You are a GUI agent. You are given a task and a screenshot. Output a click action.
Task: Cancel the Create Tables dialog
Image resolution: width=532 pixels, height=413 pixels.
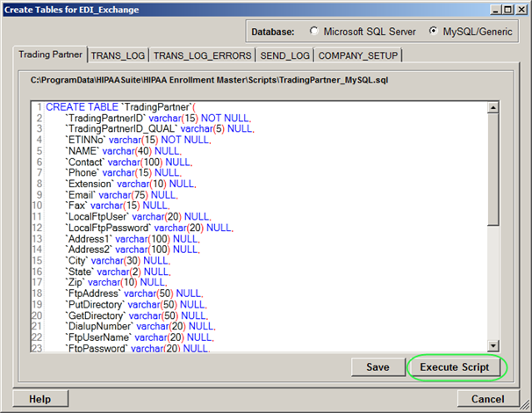(488, 399)
